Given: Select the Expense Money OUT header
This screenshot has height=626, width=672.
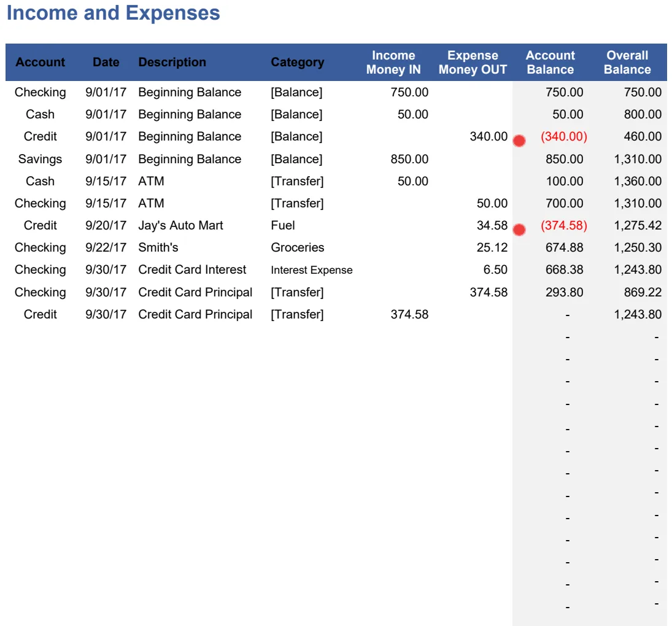Looking at the screenshot, I should [473, 62].
